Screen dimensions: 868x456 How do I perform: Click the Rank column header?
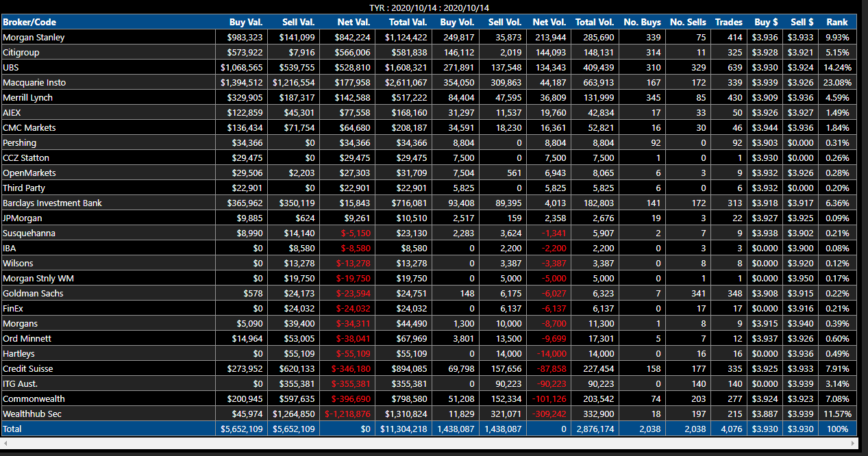click(836, 22)
